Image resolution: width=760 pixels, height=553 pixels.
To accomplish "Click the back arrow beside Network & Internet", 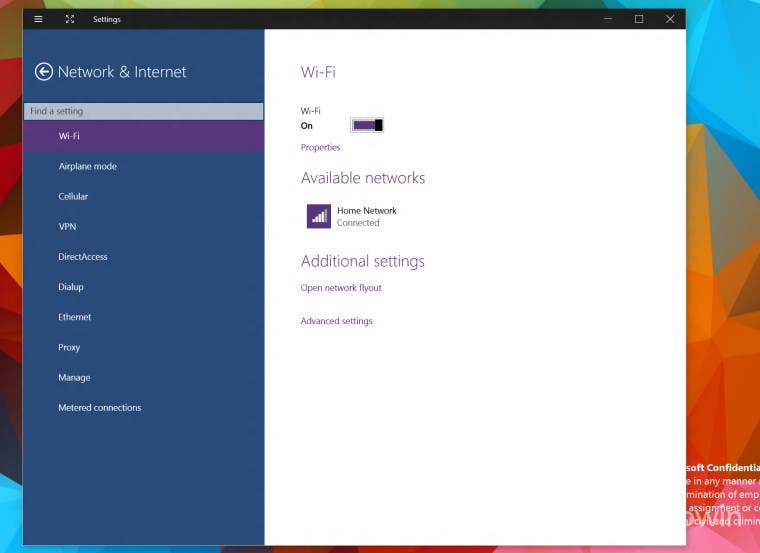I will (43, 72).
